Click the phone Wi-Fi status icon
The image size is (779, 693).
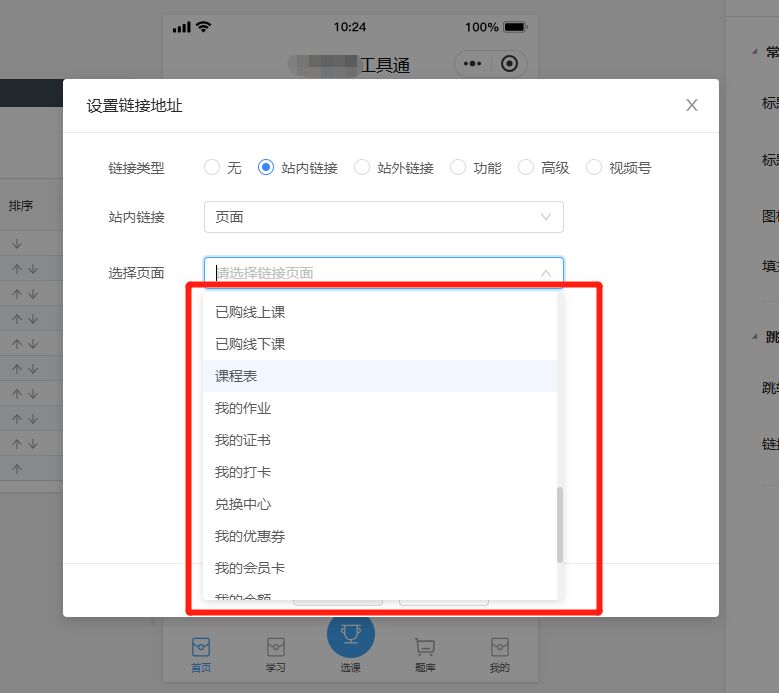[x=204, y=26]
